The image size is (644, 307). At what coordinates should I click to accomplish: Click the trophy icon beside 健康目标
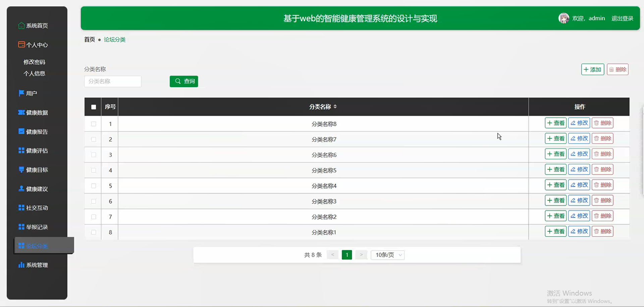[x=21, y=170]
